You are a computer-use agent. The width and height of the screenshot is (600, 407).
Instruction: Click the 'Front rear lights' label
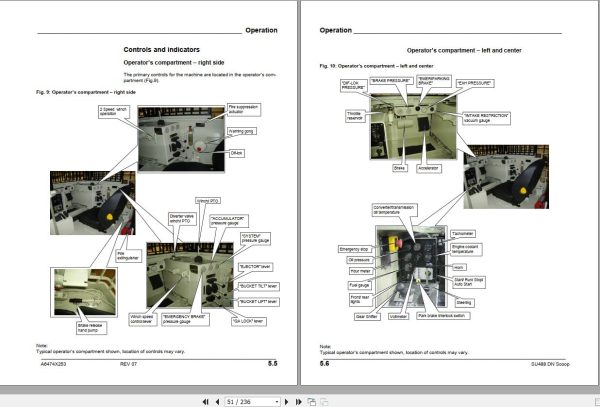[x=360, y=300]
